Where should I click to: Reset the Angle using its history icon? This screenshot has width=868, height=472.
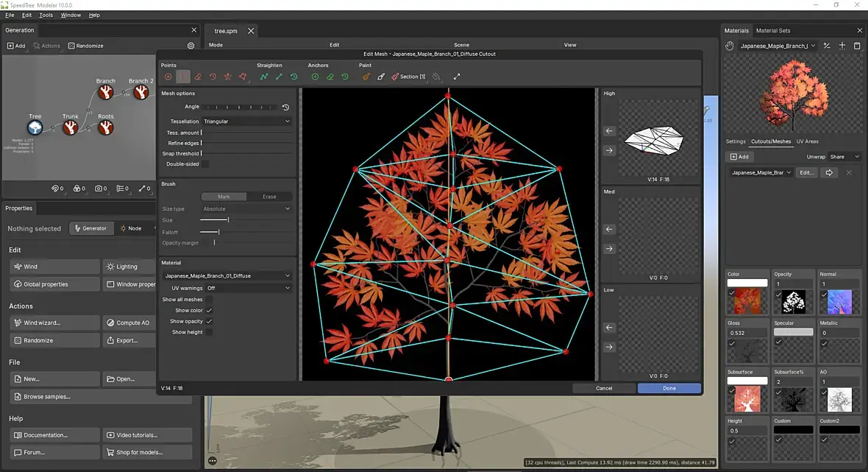(x=285, y=108)
